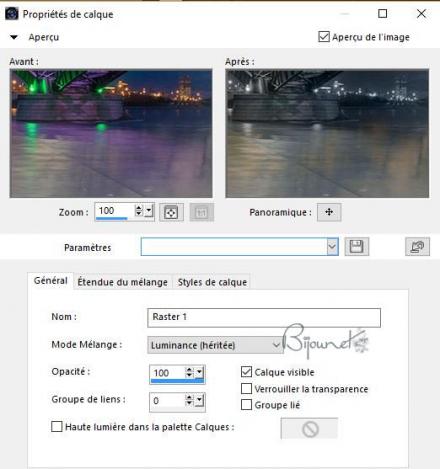
Task: Open the Styles de calque tab
Action: click(x=212, y=282)
